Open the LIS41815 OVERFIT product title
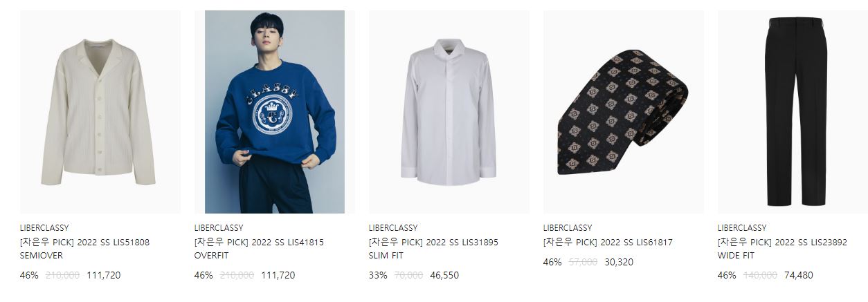868x302 pixels. [259, 249]
